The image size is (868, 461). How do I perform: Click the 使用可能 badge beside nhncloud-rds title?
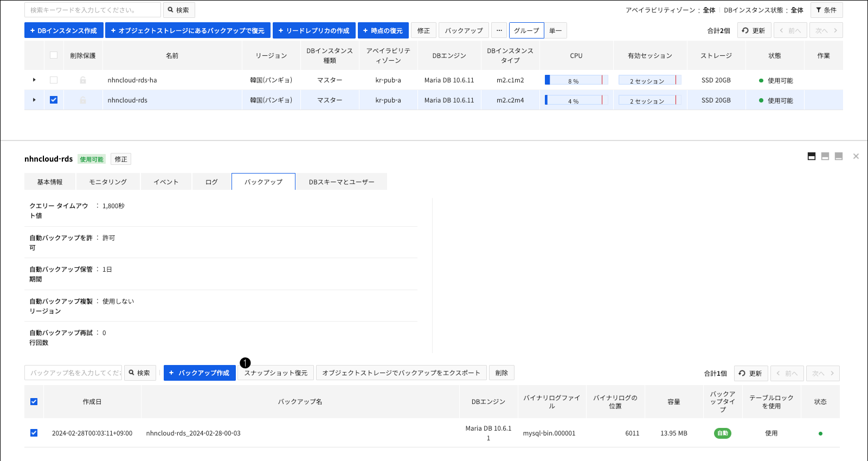coord(92,159)
